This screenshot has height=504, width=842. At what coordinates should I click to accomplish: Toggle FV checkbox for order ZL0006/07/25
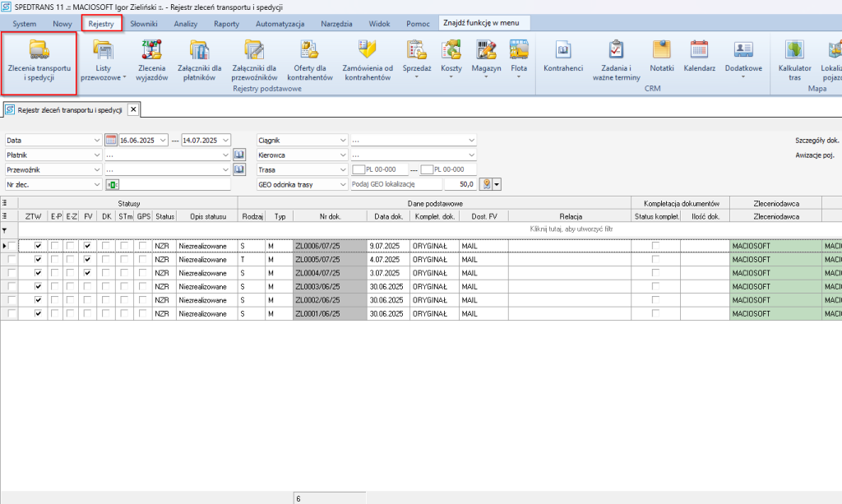87,246
